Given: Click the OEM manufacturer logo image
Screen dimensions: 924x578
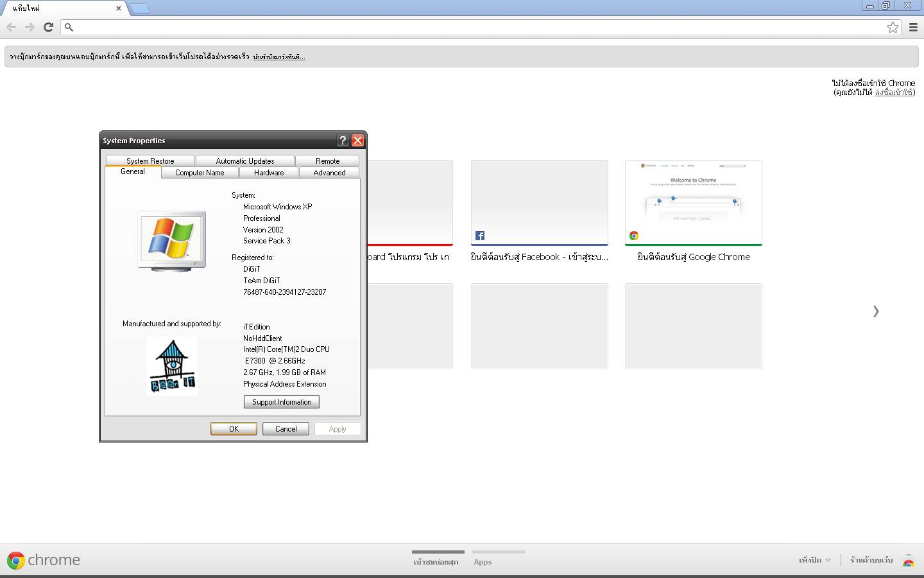Looking at the screenshot, I should click(x=172, y=365).
